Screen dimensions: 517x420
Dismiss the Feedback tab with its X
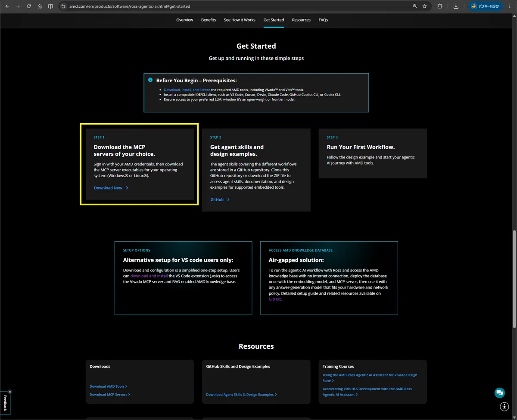[x=10, y=392]
